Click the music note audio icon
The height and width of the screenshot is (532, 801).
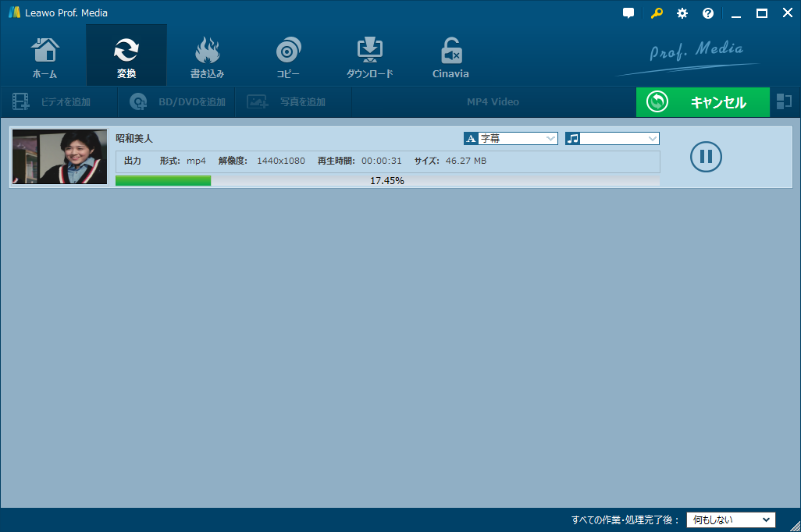point(573,138)
